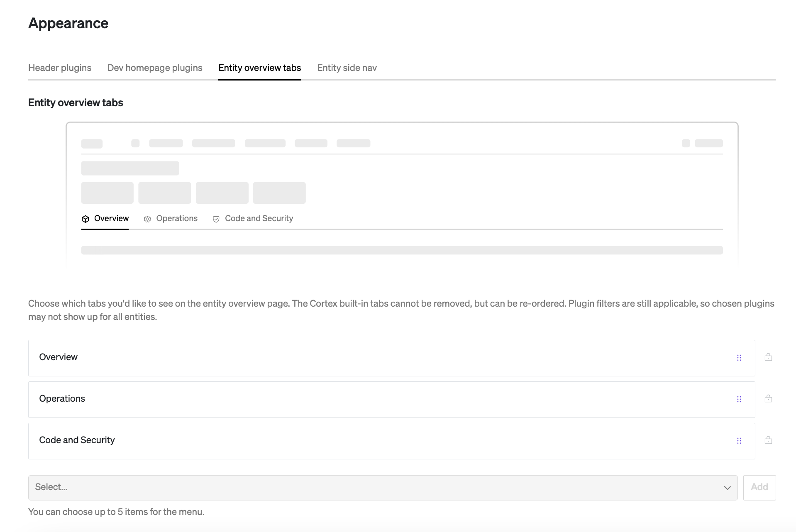Viewport: 796px width, 532px height.
Task: Click the shield icon in preview Code and Security tab
Action: [216, 219]
